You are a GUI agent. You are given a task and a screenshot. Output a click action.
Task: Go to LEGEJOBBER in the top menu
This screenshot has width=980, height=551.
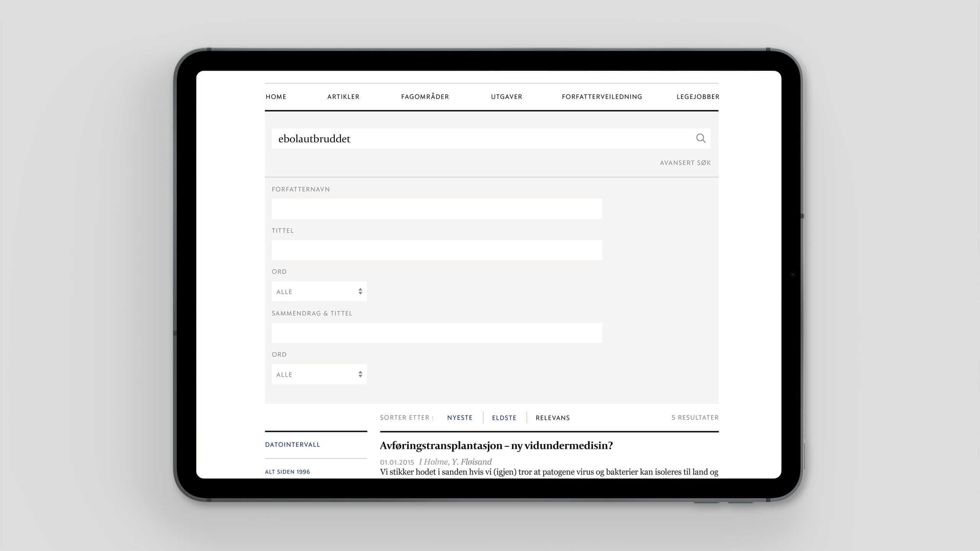(x=698, y=97)
